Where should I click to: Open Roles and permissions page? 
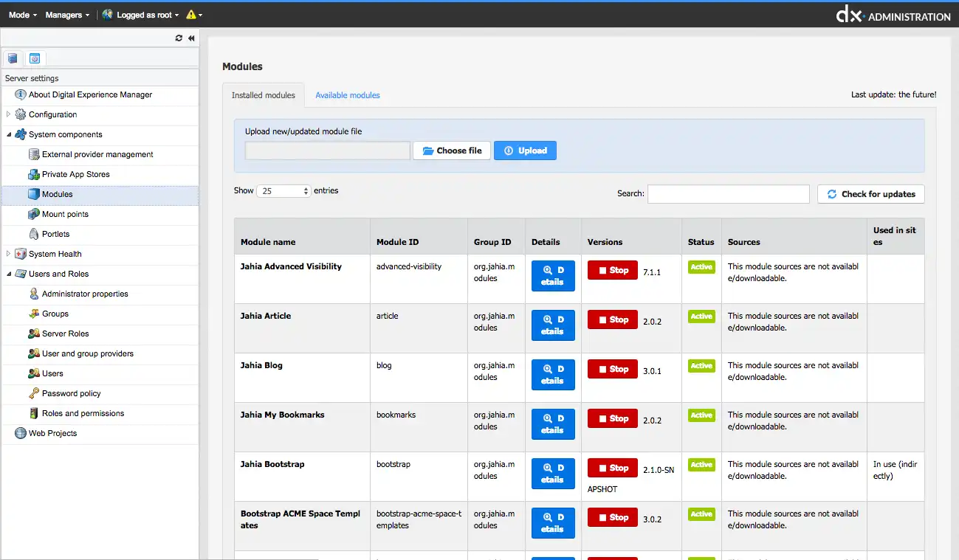pos(83,413)
